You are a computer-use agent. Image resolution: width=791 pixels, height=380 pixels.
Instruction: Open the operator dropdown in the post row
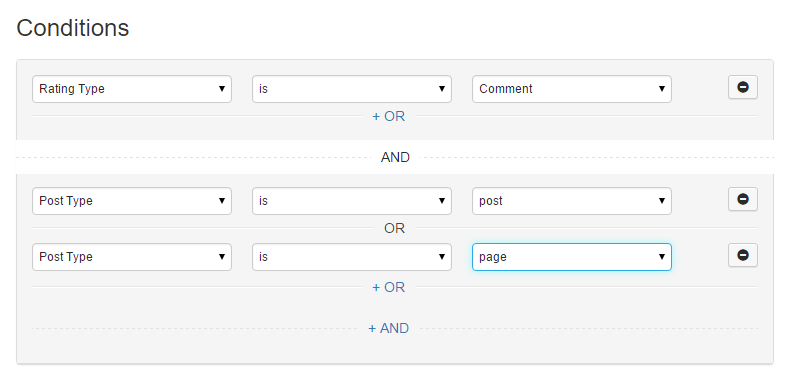tap(352, 201)
